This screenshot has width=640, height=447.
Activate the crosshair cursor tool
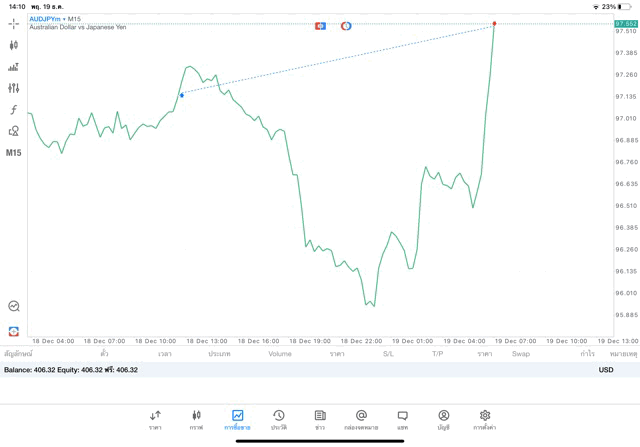(x=14, y=23)
